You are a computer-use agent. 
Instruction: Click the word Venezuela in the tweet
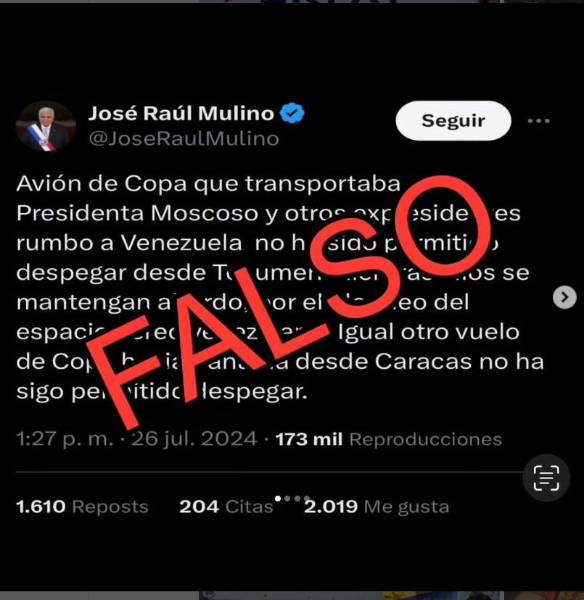pos(181,243)
